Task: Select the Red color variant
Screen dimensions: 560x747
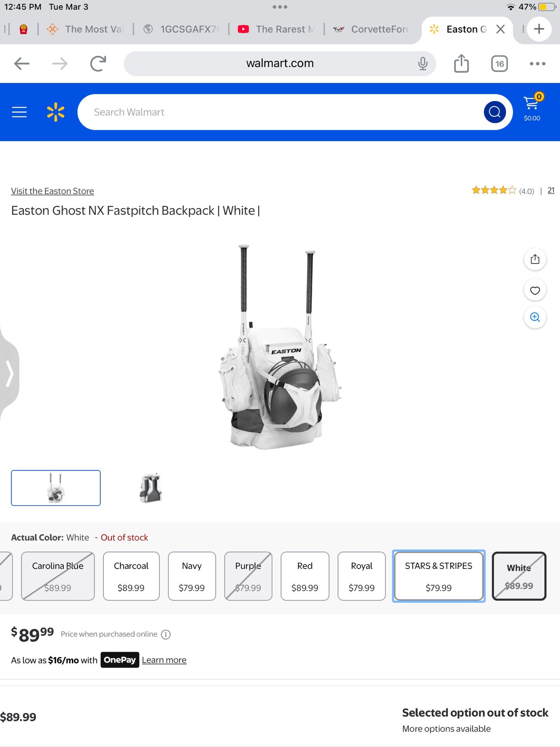Action: coord(304,576)
